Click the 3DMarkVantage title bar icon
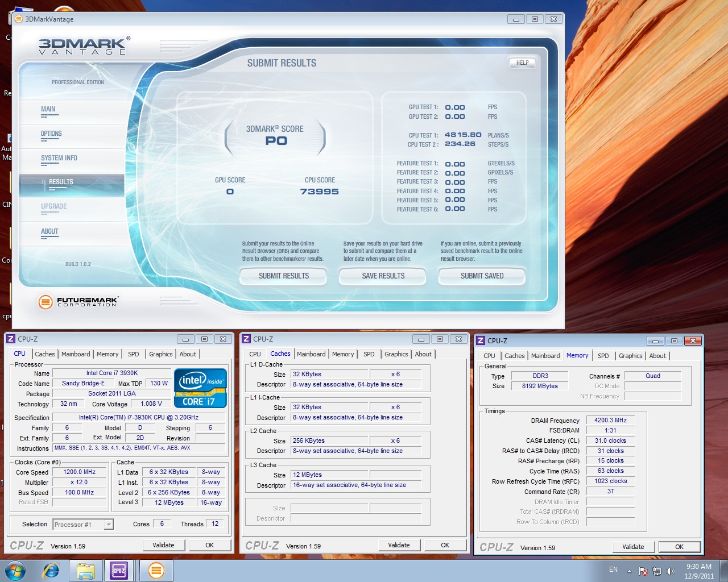 (x=18, y=19)
